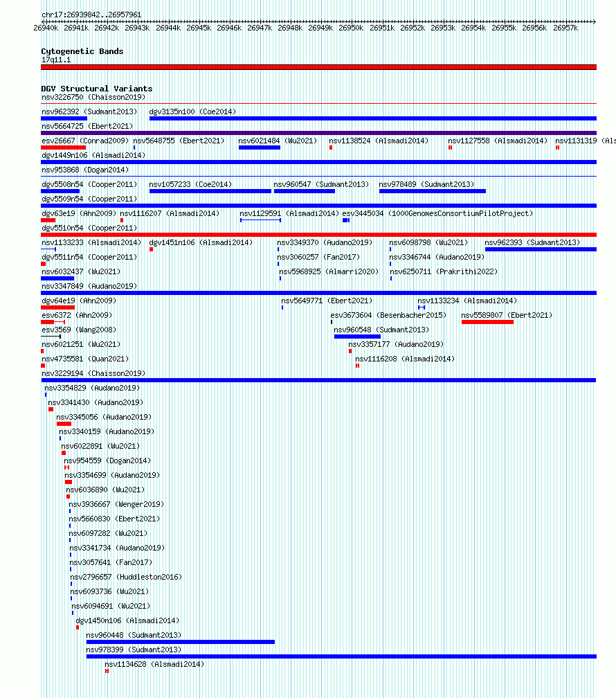
Task: Click the red bar of dgv5510n54
Action: click(318, 235)
